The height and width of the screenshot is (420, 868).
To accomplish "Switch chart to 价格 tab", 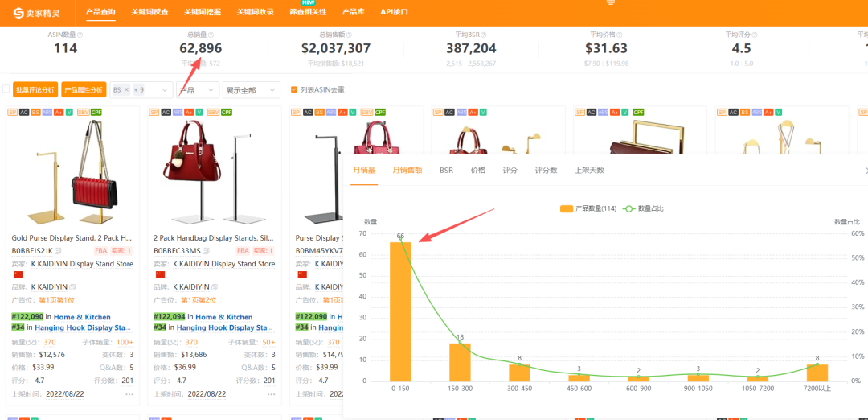I will [x=477, y=170].
